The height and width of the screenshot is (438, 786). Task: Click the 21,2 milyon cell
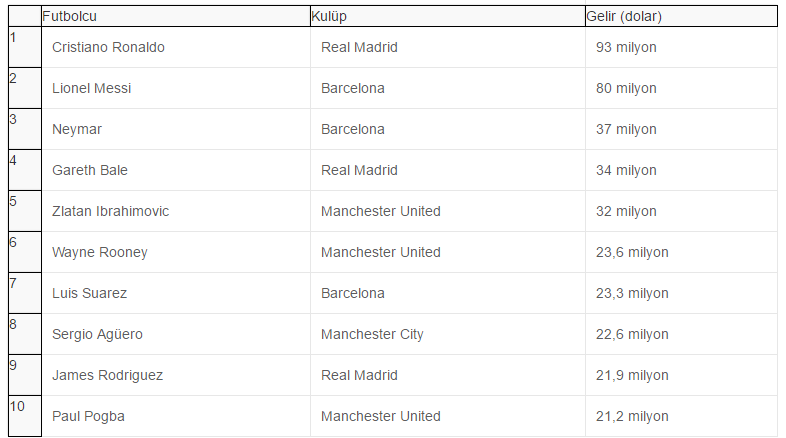tap(681, 416)
